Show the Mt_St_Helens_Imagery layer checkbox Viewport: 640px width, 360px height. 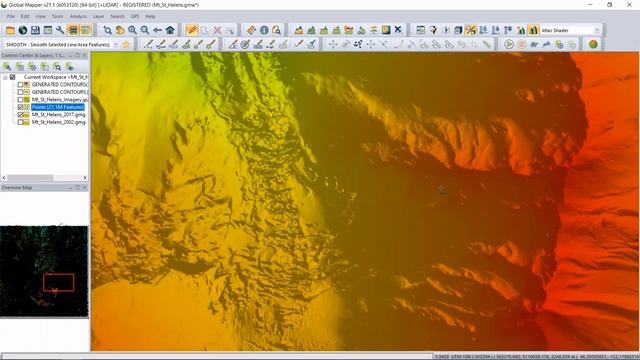[20, 100]
